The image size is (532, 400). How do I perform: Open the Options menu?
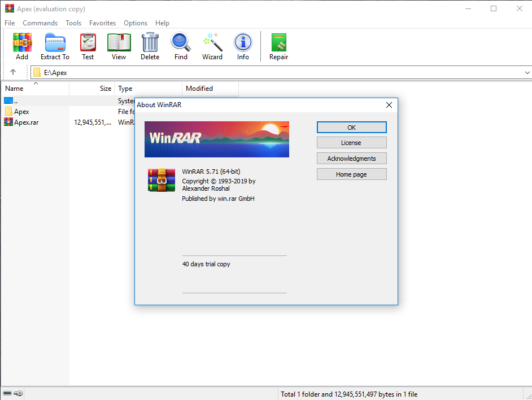[136, 23]
